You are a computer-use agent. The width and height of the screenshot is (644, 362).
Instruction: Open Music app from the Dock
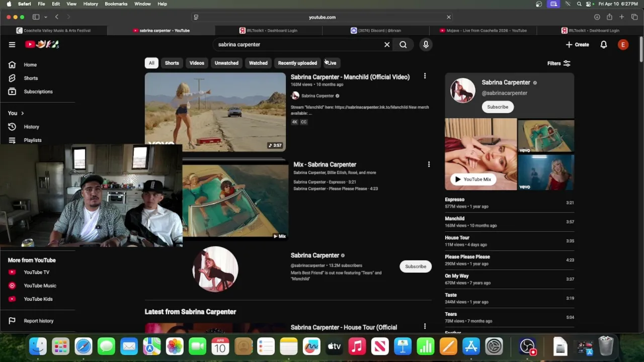click(357, 346)
